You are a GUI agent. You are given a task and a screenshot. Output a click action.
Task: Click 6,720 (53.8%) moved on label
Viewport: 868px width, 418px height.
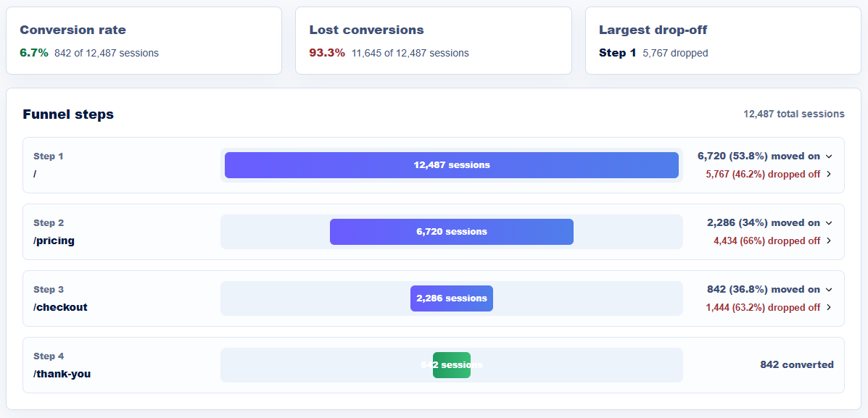[x=759, y=156]
